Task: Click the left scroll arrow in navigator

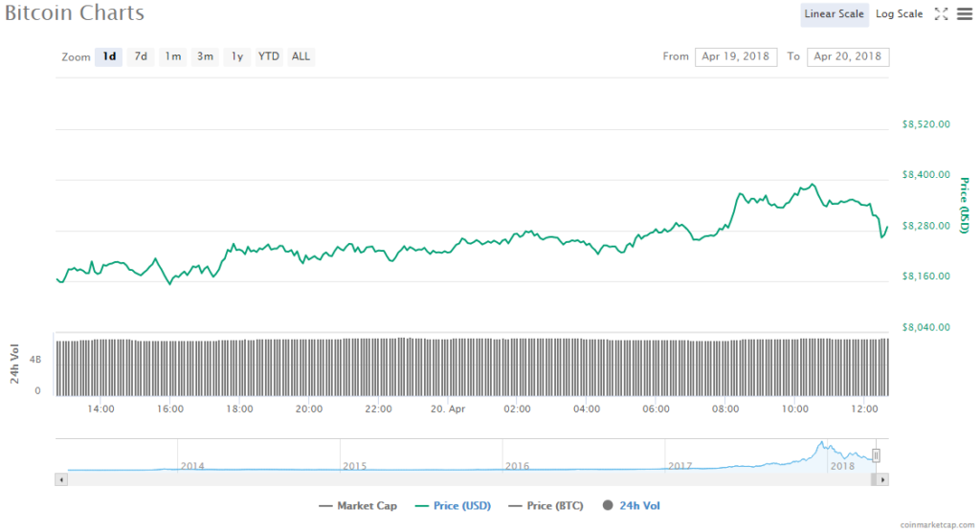Action: point(61,478)
